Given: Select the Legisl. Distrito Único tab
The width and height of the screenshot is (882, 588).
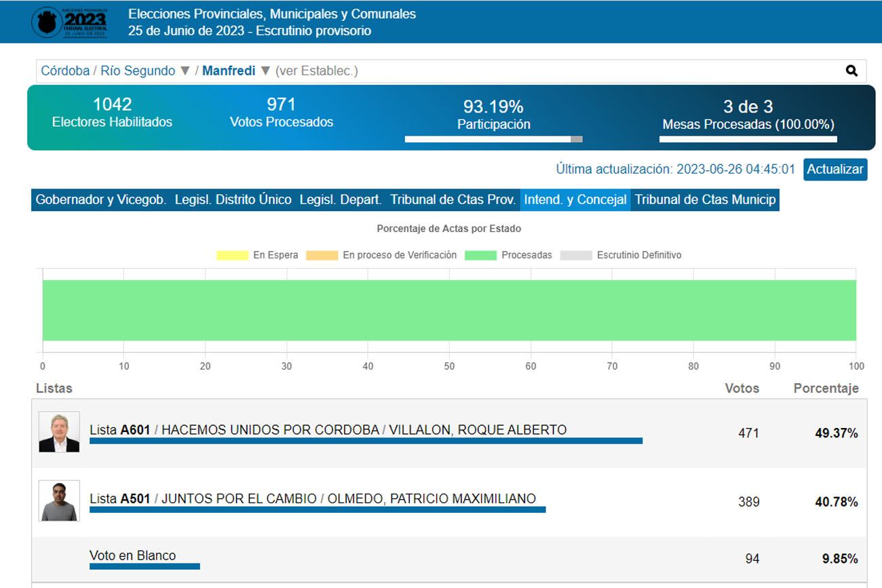Looking at the screenshot, I should point(233,200).
